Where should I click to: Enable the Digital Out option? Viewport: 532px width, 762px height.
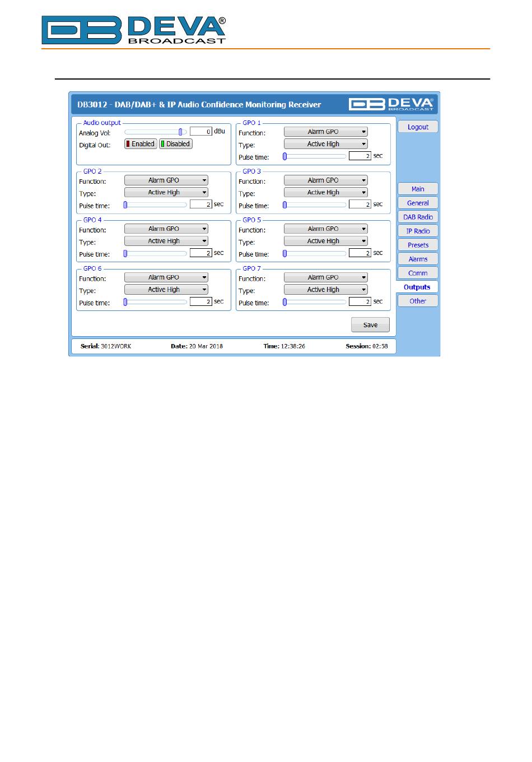pos(141,144)
